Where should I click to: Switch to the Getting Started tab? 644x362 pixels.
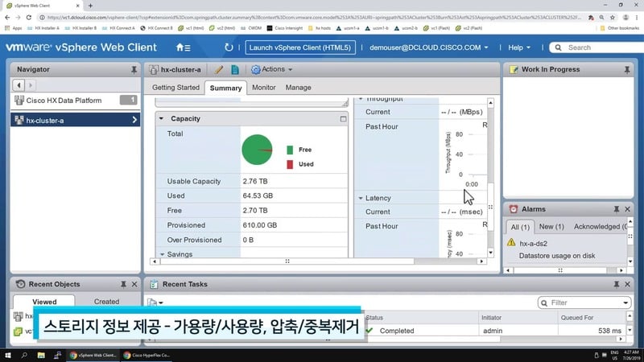(x=175, y=88)
